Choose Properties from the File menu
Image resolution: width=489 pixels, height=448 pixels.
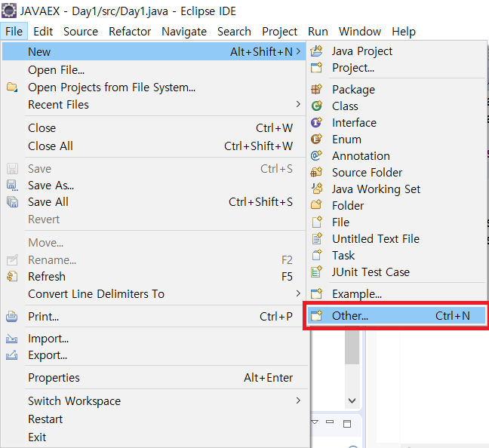pos(154,378)
